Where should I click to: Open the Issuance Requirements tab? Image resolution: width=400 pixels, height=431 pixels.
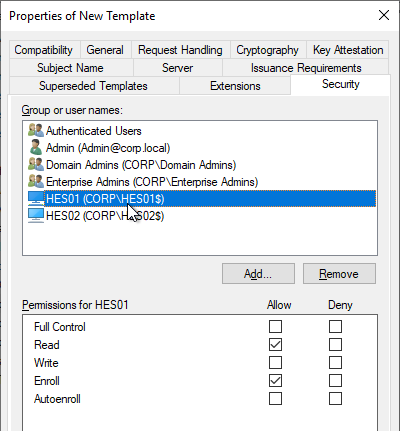306,68
